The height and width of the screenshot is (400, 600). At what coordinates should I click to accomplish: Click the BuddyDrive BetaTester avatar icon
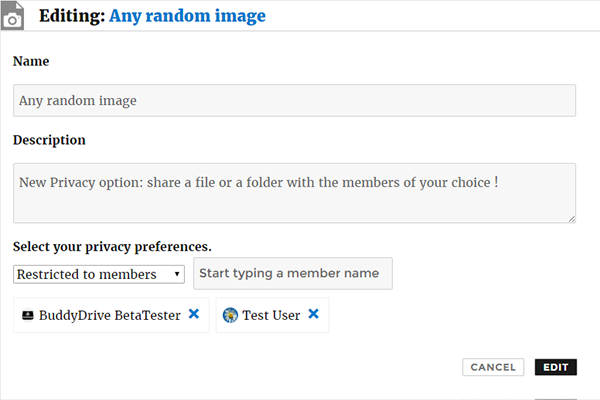click(28, 315)
